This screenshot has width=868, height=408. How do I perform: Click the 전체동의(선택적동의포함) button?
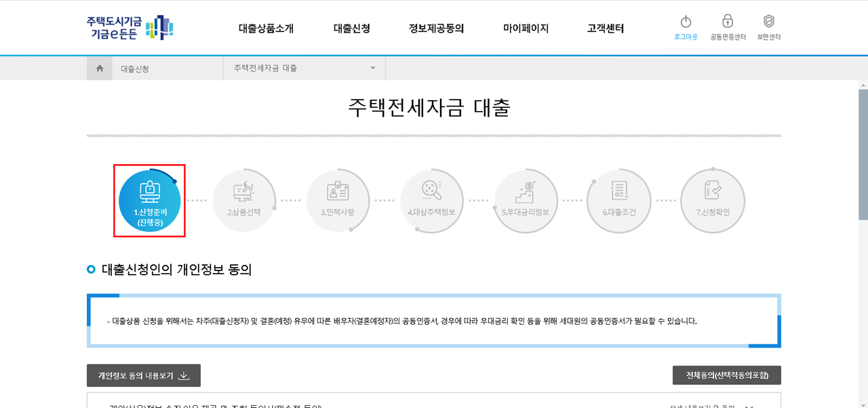pyautogui.click(x=726, y=375)
